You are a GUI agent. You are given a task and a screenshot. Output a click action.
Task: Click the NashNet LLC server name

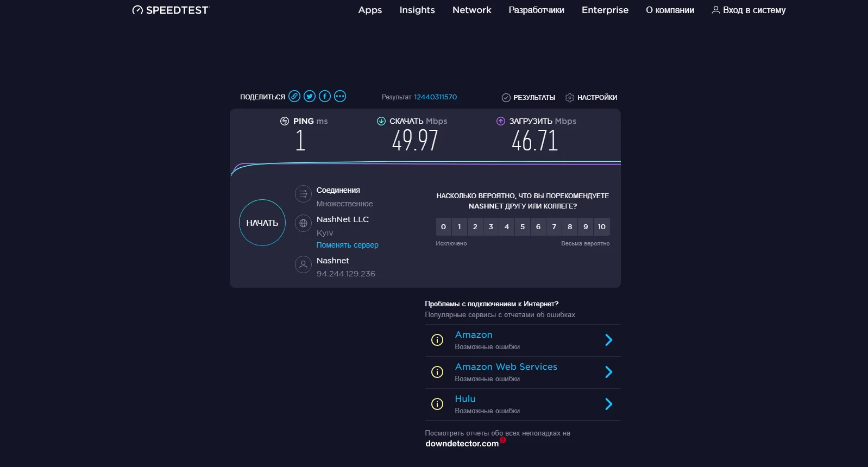point(343,219)
